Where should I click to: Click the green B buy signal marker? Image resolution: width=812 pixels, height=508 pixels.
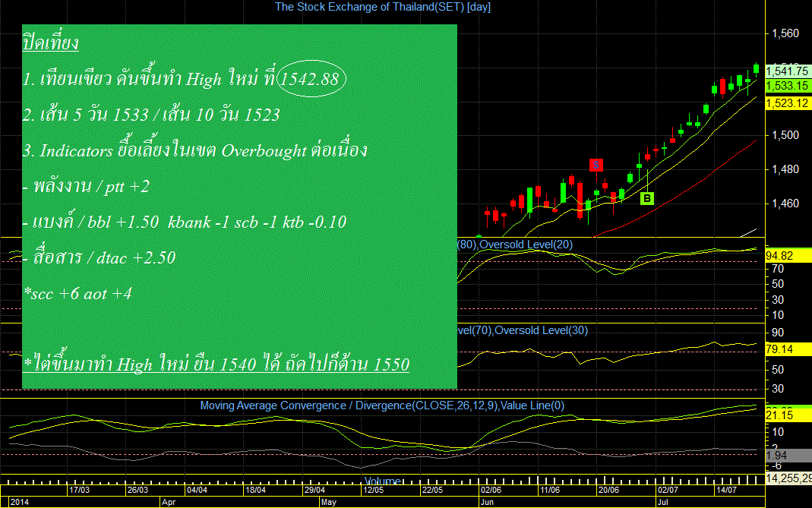(647, 198)
